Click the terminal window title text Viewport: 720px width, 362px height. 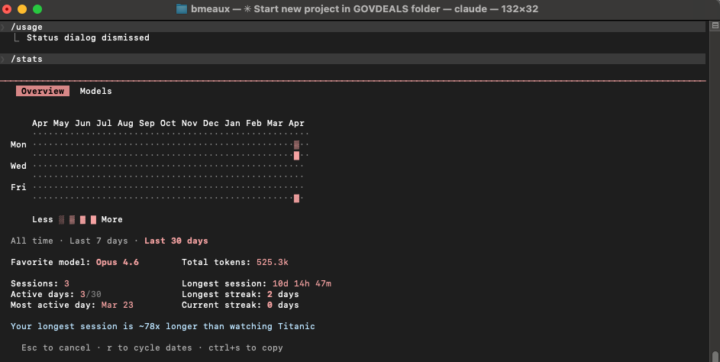pos(365,9)
